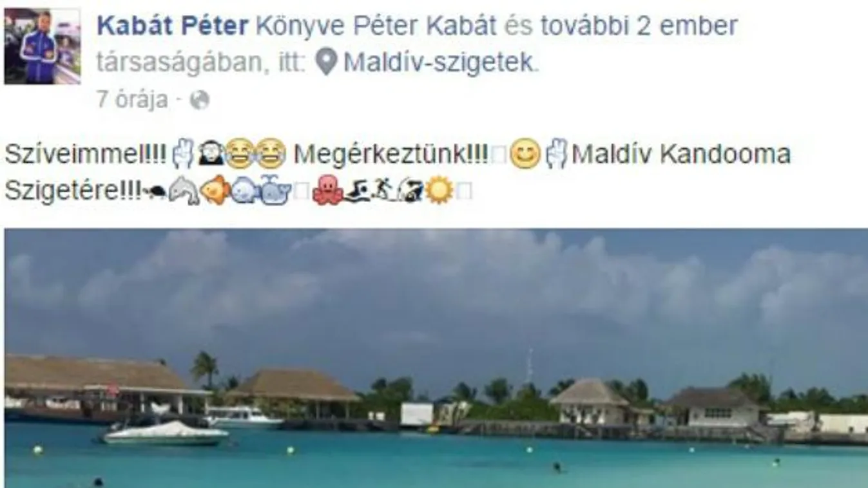Click the globe public privacy icon

pos(199,100)
